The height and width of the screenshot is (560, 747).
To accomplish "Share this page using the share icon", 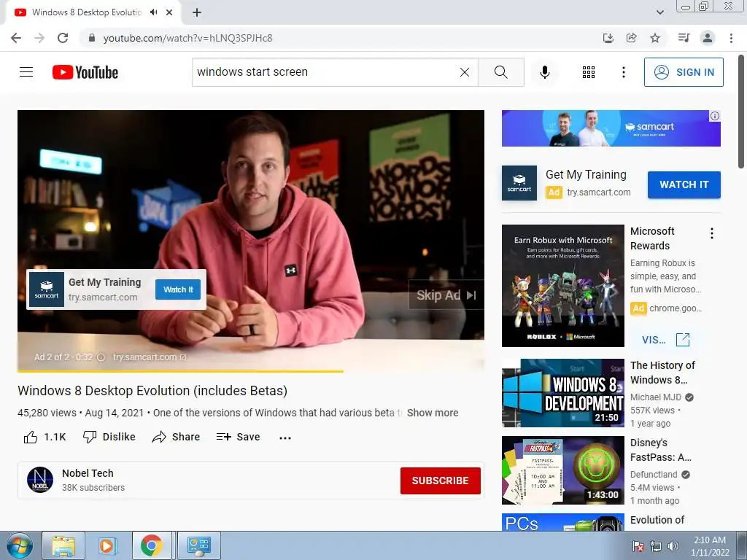I will 631,38.
